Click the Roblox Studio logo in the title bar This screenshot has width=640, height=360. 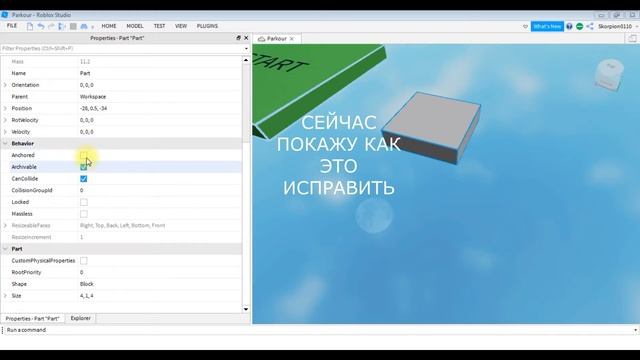(x=4, y=15)
